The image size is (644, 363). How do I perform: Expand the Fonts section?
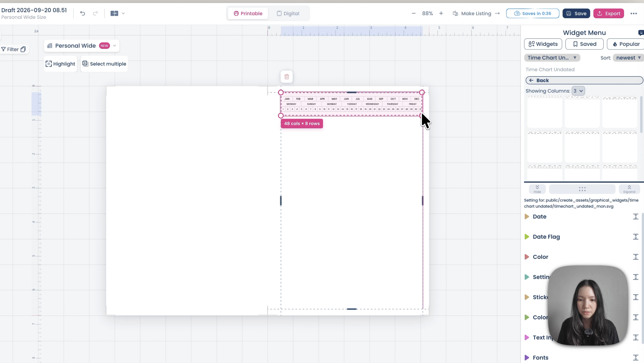[527, 358]
